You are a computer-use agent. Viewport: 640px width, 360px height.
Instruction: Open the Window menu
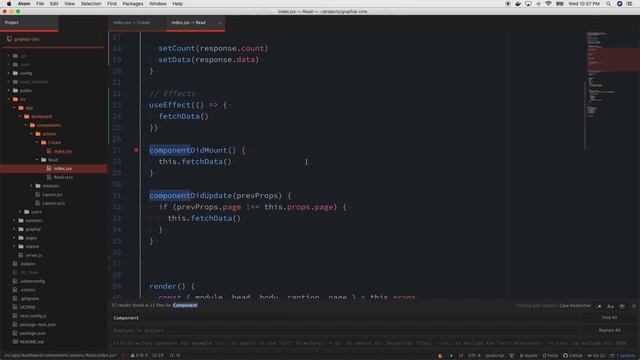click(x=158, y=4)
